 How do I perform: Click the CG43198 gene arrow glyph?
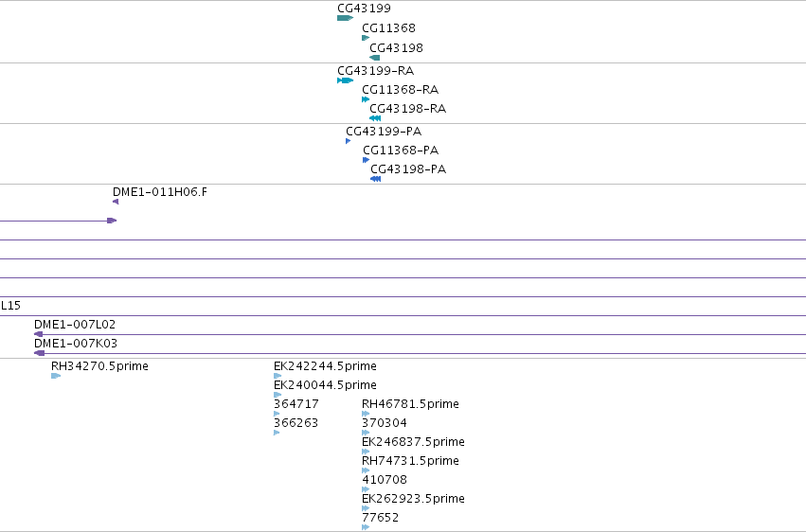375,58
